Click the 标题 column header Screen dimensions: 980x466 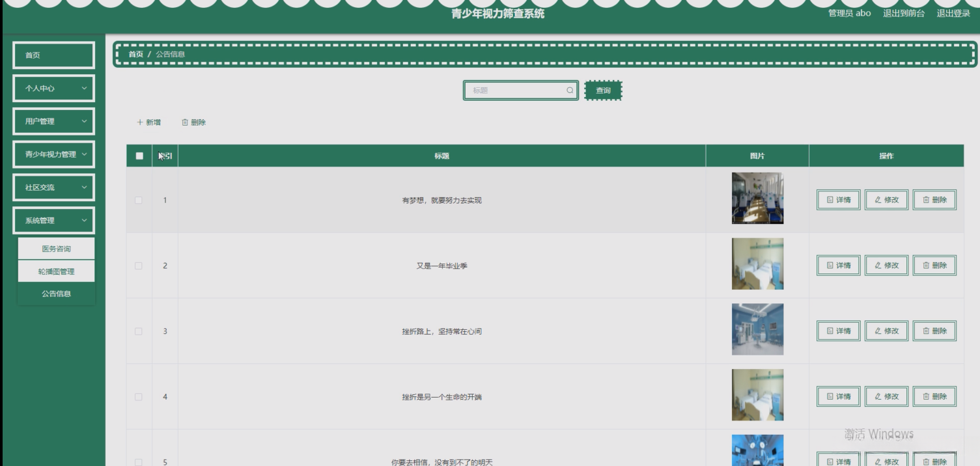pos(441,156)
